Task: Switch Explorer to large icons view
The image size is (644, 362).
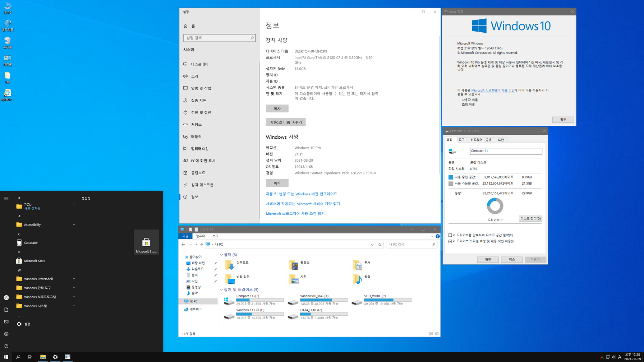Action: 437,334
